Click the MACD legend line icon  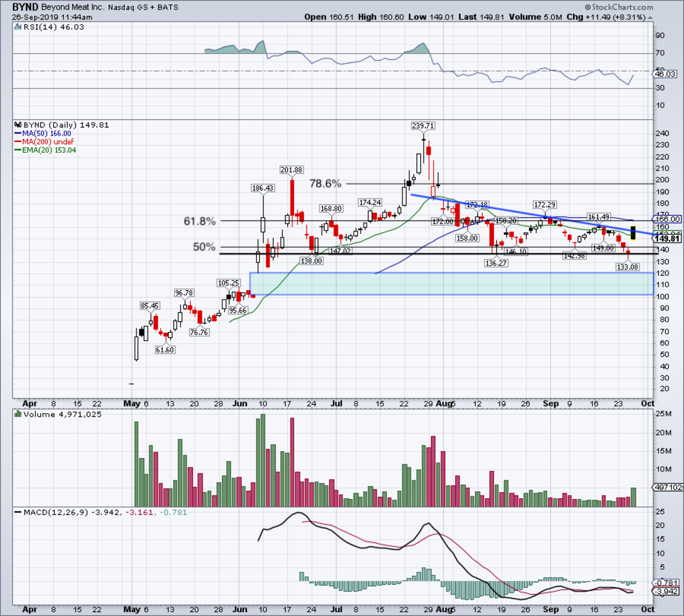[18, 512]
